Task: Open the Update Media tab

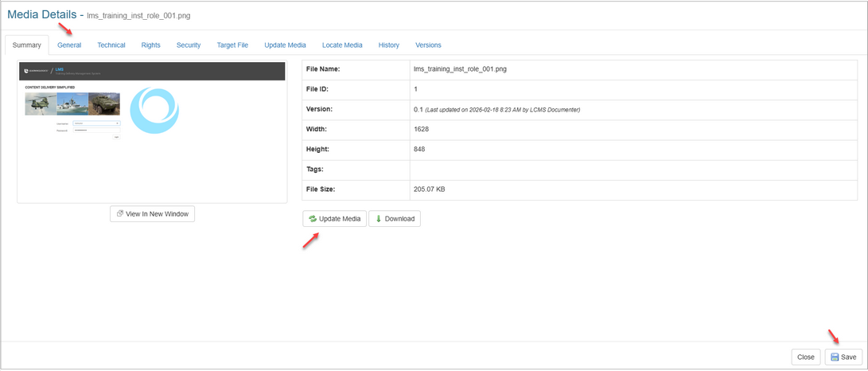Action: [x=285, y=45]
